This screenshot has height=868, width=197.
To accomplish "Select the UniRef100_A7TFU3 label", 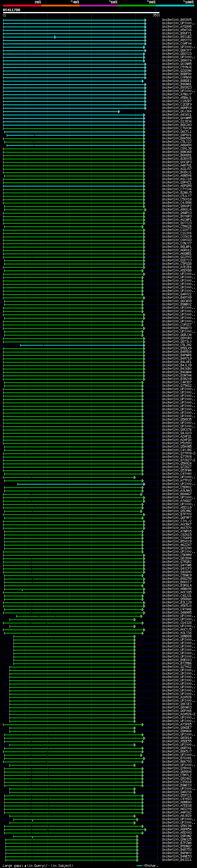I will [x=177, y=481].
